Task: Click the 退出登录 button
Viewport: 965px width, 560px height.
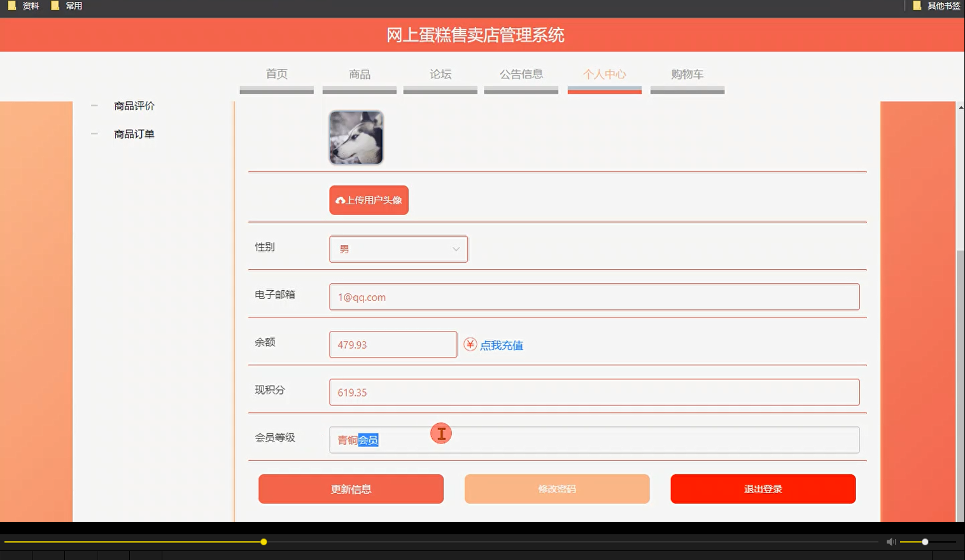Action: coord(763,489)
